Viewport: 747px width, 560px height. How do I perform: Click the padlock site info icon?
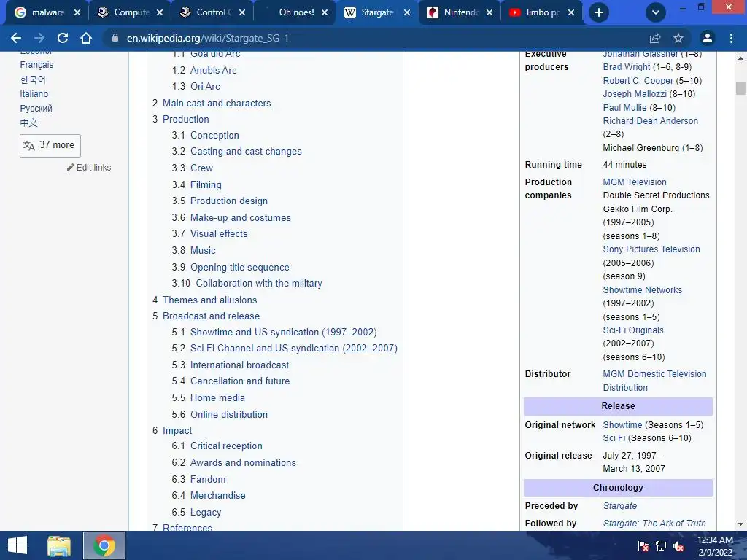click(x=115, y=38)
